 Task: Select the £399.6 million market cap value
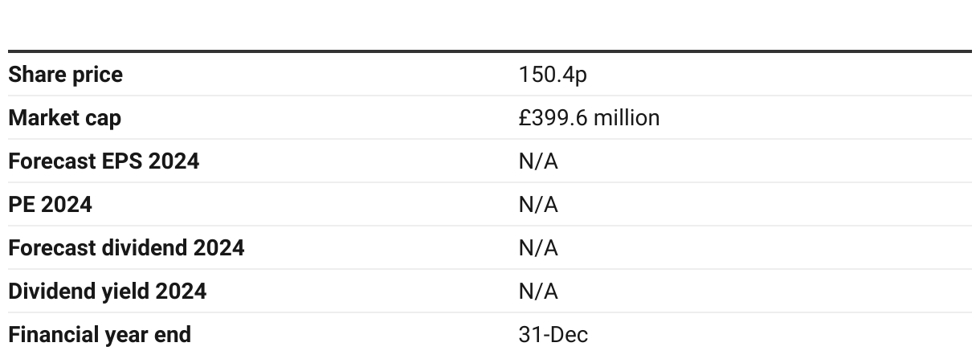coord(589,118)
